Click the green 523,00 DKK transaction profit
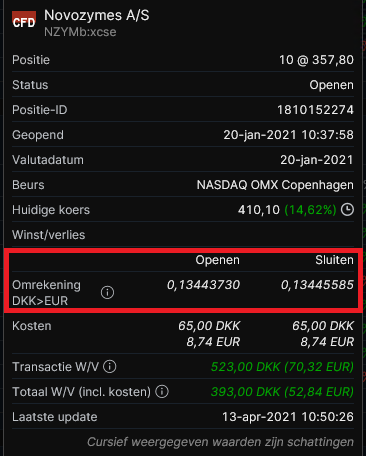This screenshot has width=366, height=456. point(245,367)
